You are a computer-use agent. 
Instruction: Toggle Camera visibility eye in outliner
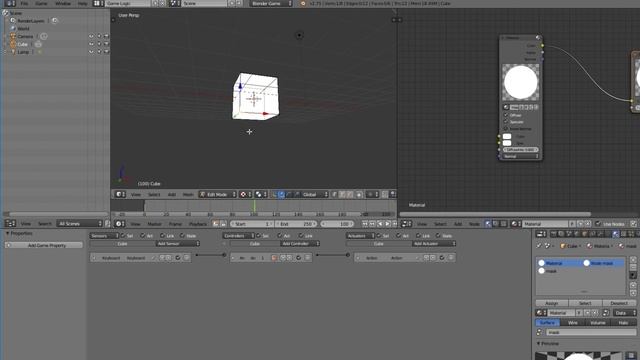tap(91, 36)
